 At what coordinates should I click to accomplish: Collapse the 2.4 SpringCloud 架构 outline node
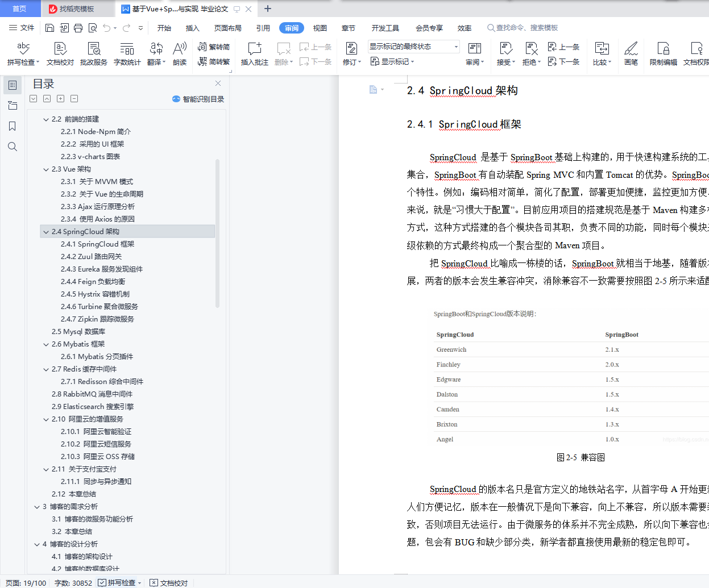(46, 232)
